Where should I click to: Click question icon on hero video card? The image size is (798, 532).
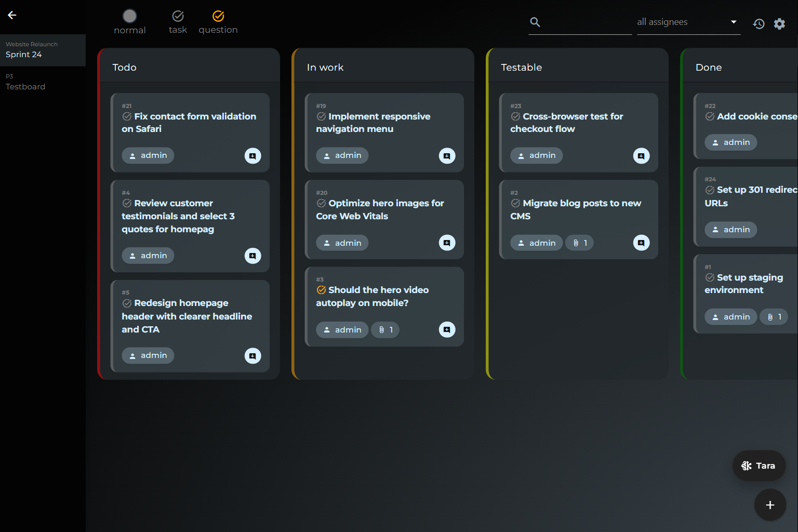pyautogui.click(x=321, y=290)
